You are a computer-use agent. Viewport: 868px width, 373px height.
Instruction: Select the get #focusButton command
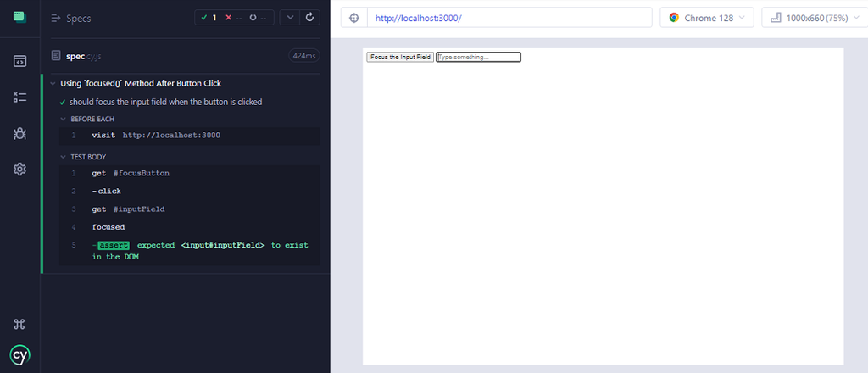pos(189,173)
